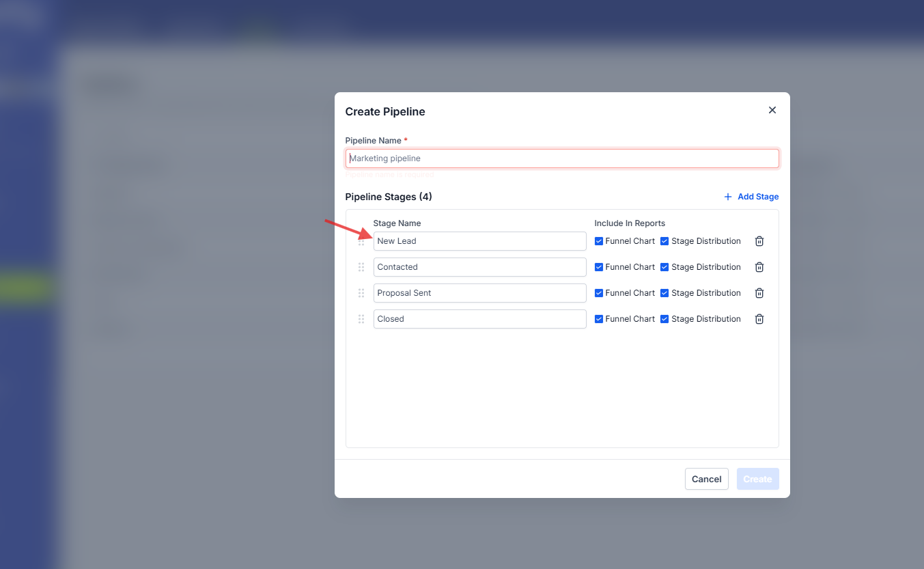This screenshot has width=924, height=569.
Task: Click Add Stage link
Action: pyautogui.click(x=751, y=197)
